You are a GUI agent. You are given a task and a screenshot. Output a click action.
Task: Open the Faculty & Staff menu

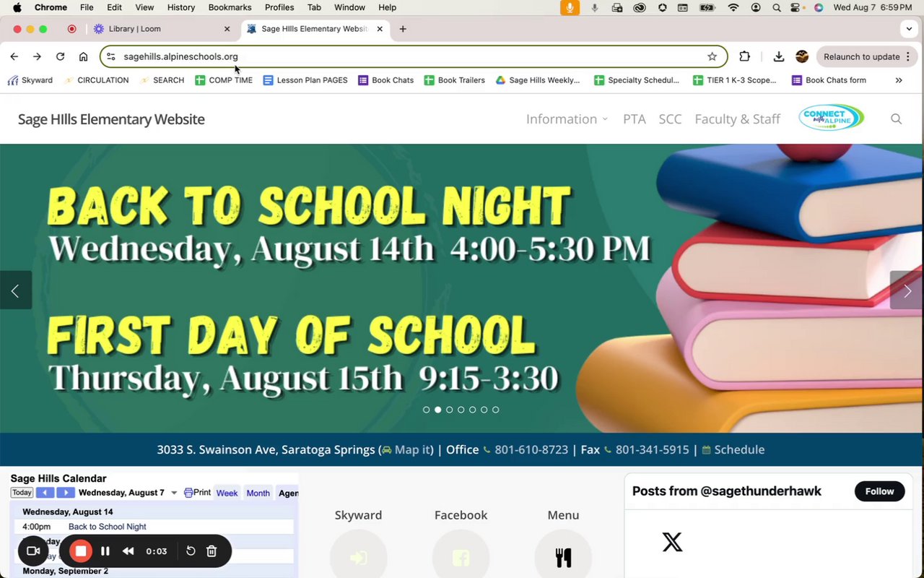tap(737, 119)
